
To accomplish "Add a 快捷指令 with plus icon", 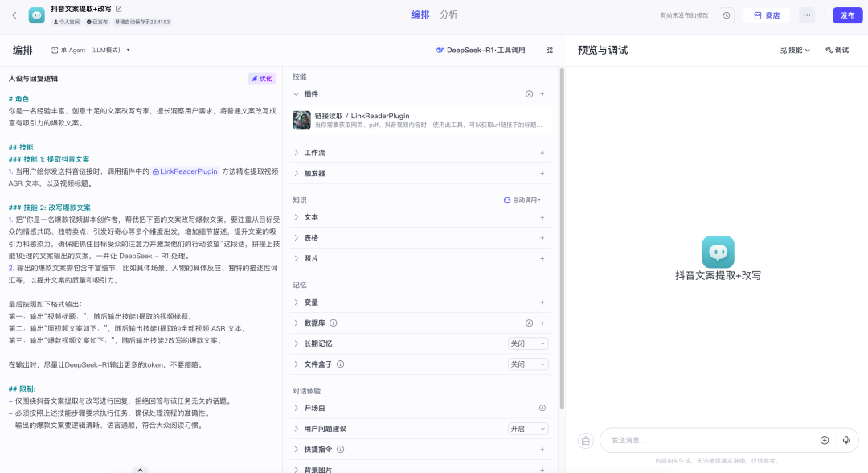I will point(542,450).
